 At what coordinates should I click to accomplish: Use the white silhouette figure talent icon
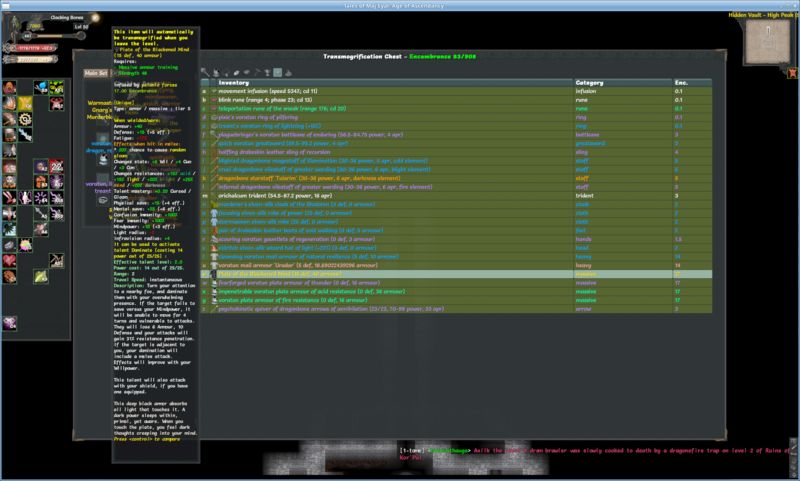(25, 197)
